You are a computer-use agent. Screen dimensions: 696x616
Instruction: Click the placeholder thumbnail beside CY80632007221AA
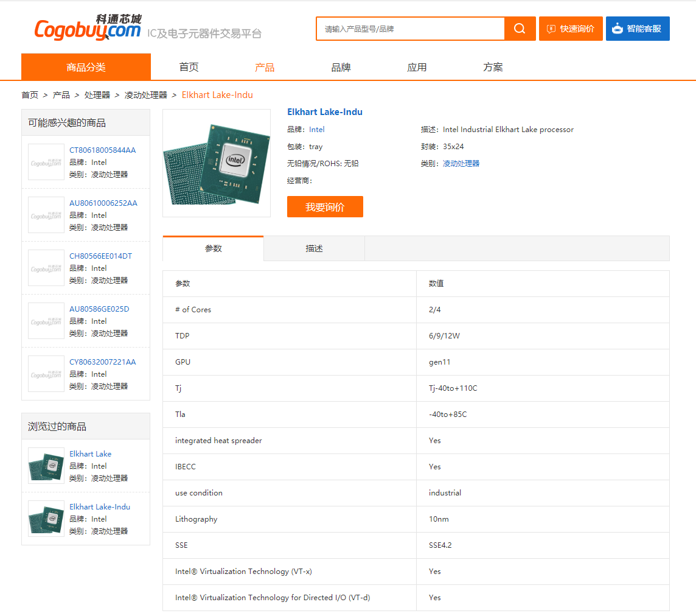(46, 374)
